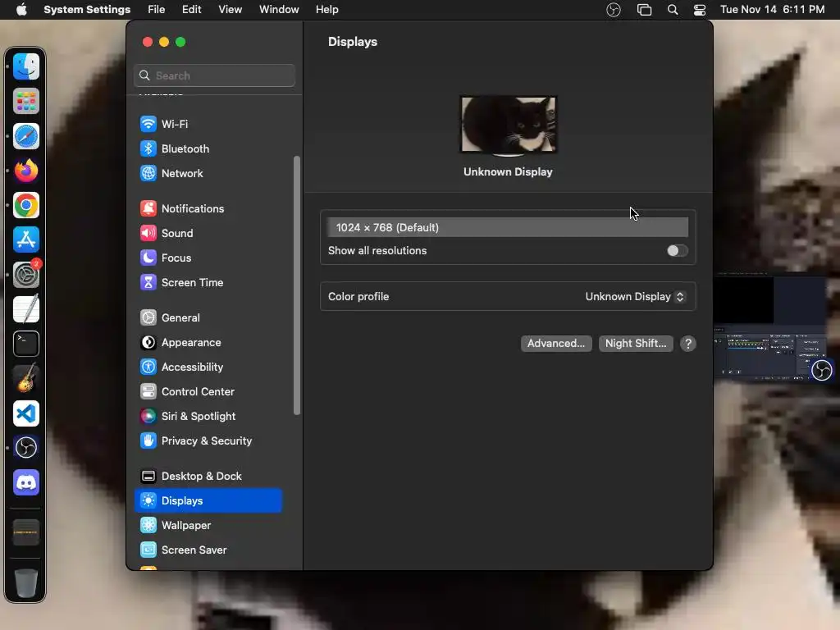This screenshot has width=840, height=630.
Task: Open the View menu
Action: click(x=230, y=10)
